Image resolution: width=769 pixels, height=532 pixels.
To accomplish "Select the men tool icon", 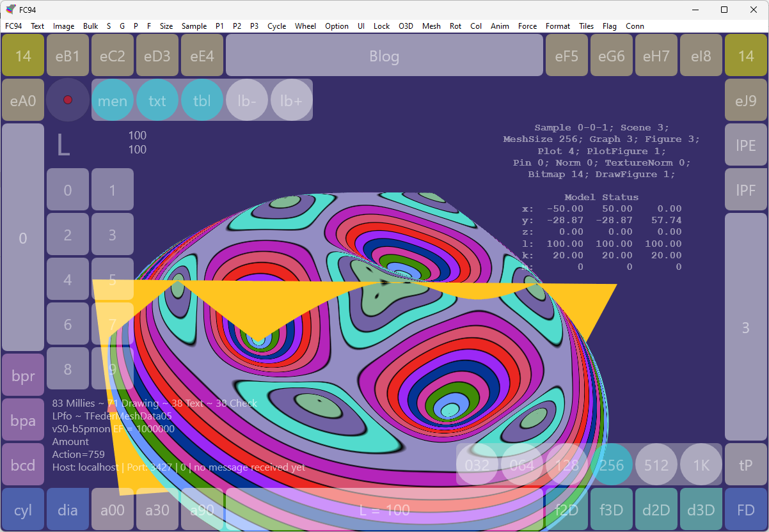I will click(x=113, y=100).
